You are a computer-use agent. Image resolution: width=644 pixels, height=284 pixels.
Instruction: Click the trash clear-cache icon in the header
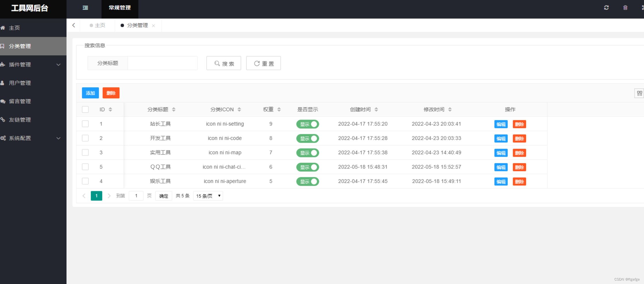pos(625,8)
